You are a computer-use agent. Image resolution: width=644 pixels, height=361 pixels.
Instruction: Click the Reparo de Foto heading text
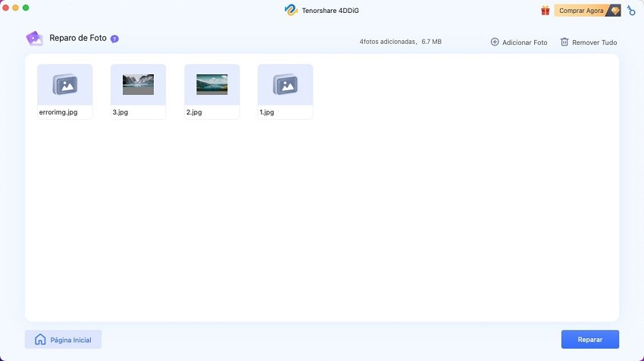78,38
